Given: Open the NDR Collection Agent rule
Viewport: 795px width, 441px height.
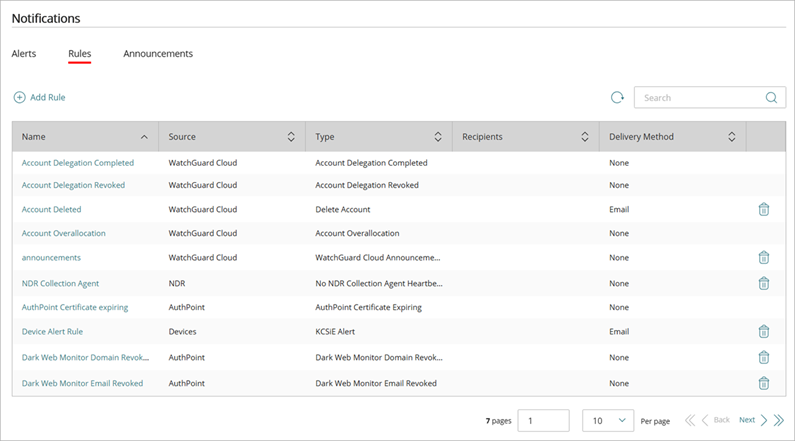Looking at the screenshot, I should point(60,283).
